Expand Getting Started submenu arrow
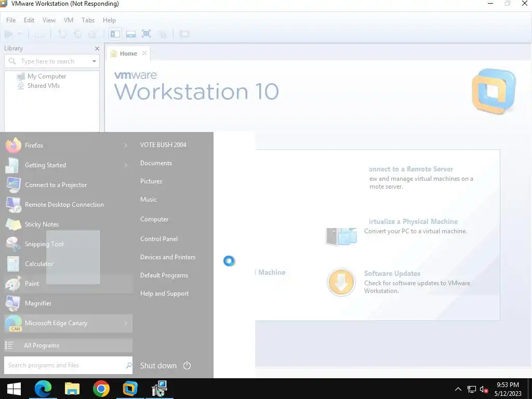This screenshot has width=532, height=399. pos(126,165)
